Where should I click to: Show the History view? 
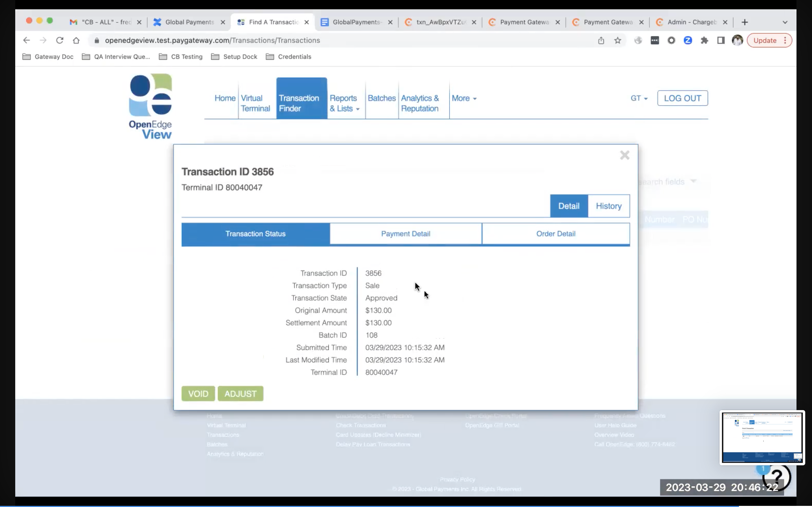pyautogui.click(x=609, y=206)
